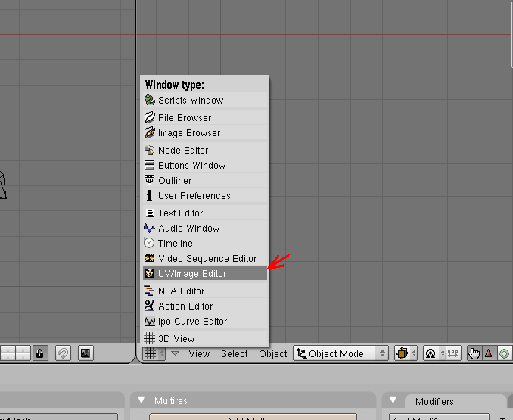Toggle the lock icon in left viewport header
The width and height of the screenshot is (513, 420).
(40, 353)
